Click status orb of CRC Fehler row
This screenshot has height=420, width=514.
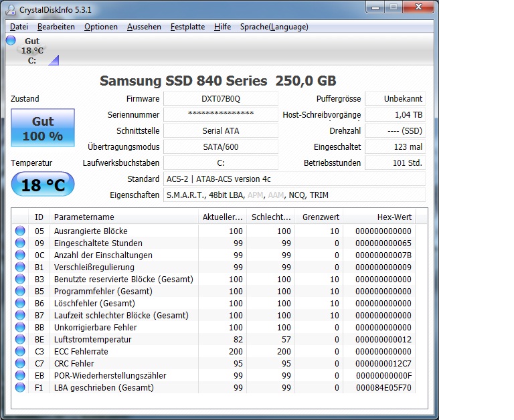[20, 363]
